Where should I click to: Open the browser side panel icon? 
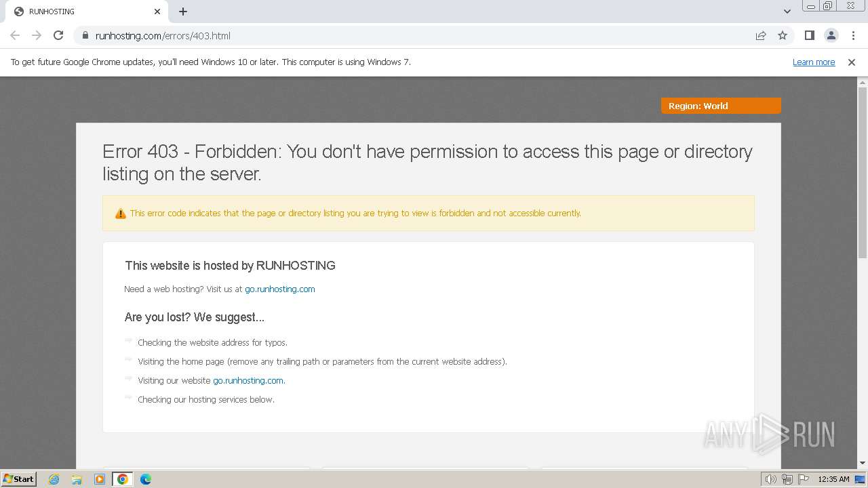(809, 35)
